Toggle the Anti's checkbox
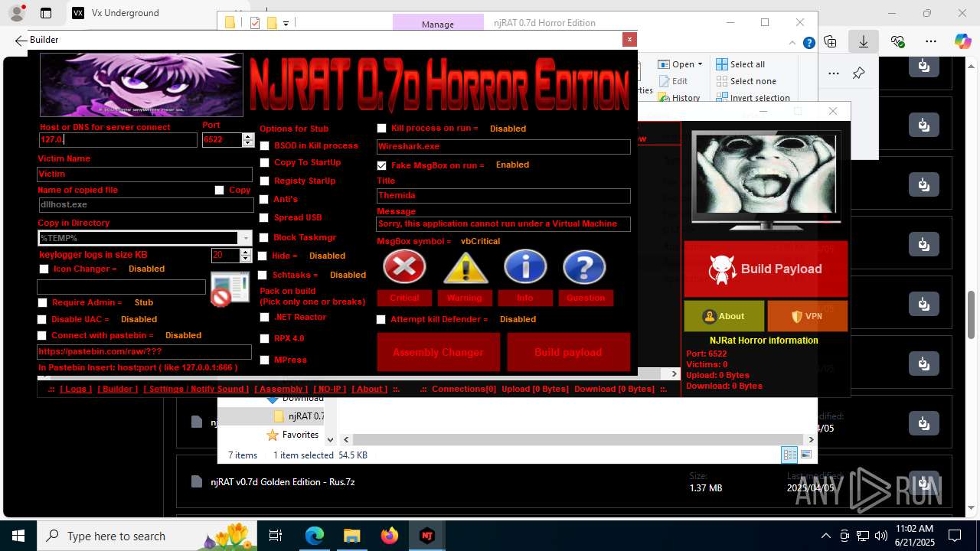This screenshot has width=980, height=551. click(265, 199)
